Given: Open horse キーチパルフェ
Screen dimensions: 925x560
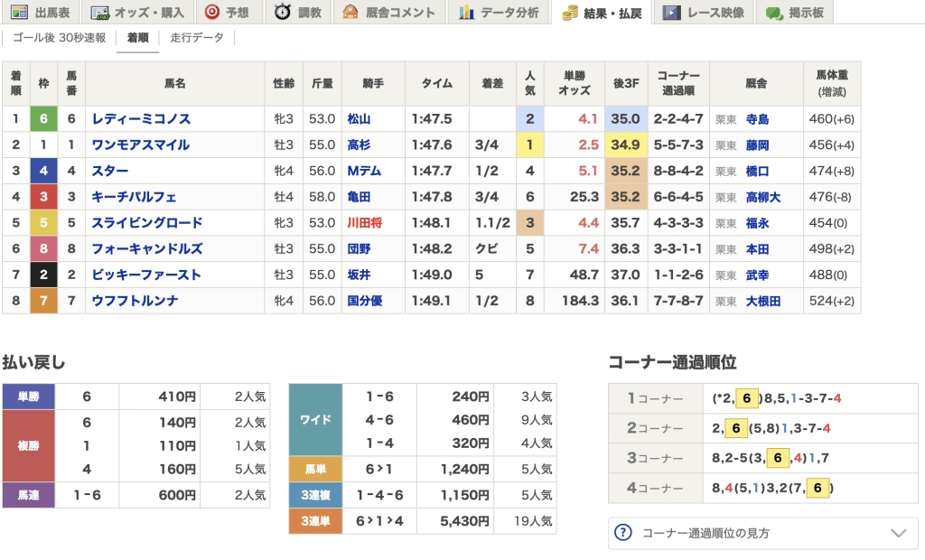Looking at the screenshot, I should pyautogui.click(x=134, y=197).
